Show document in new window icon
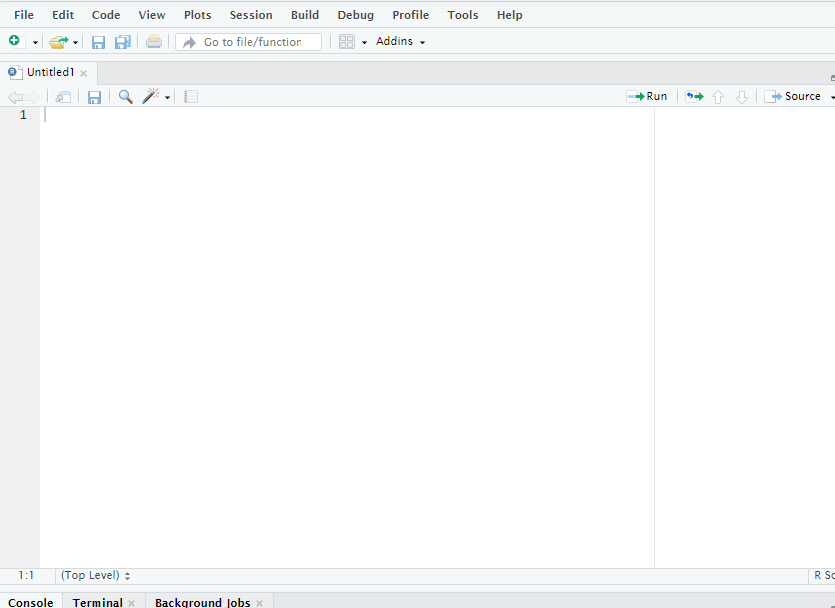The height and width of the screenshot is (608, 835). 63,97
